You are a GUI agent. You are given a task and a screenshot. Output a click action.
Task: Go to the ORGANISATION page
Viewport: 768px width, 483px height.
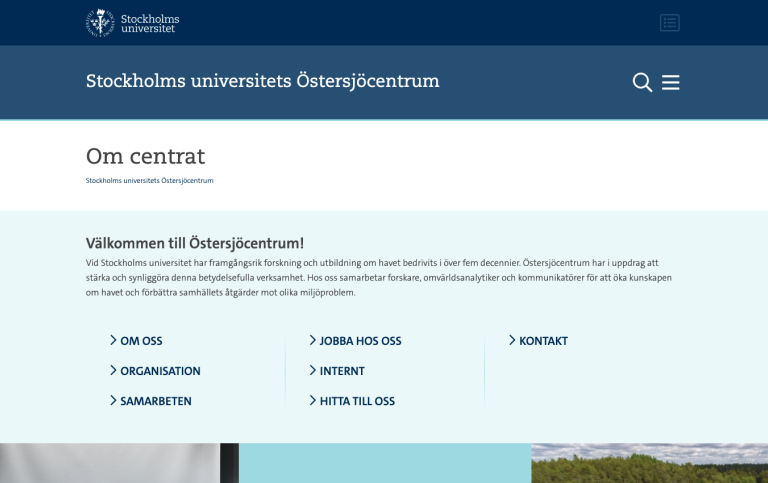160,371
